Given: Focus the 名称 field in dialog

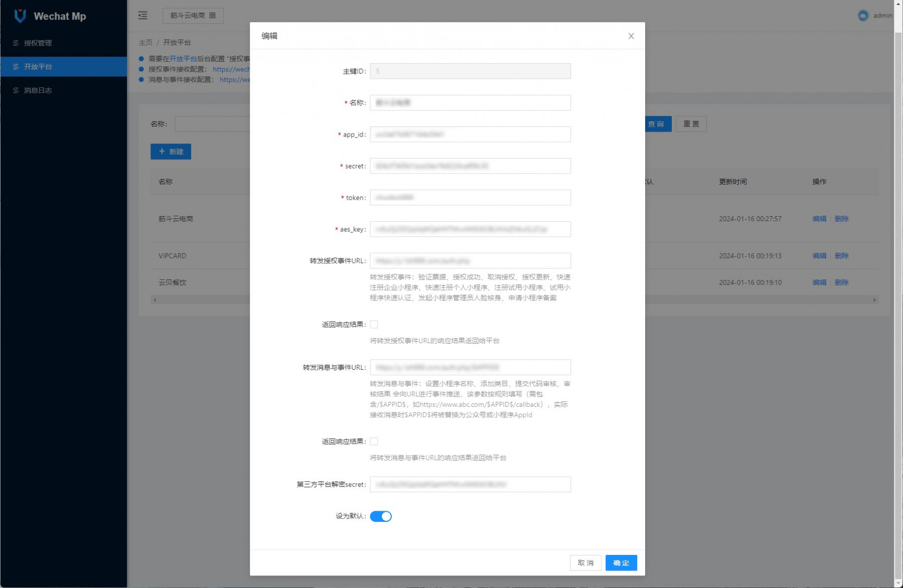Looking at the screenshot, I should point(470,103).
